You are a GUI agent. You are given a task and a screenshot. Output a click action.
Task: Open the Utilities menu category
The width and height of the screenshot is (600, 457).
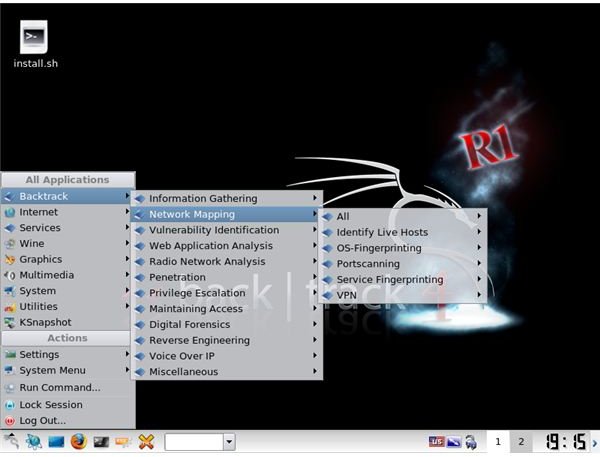[67, 307]
